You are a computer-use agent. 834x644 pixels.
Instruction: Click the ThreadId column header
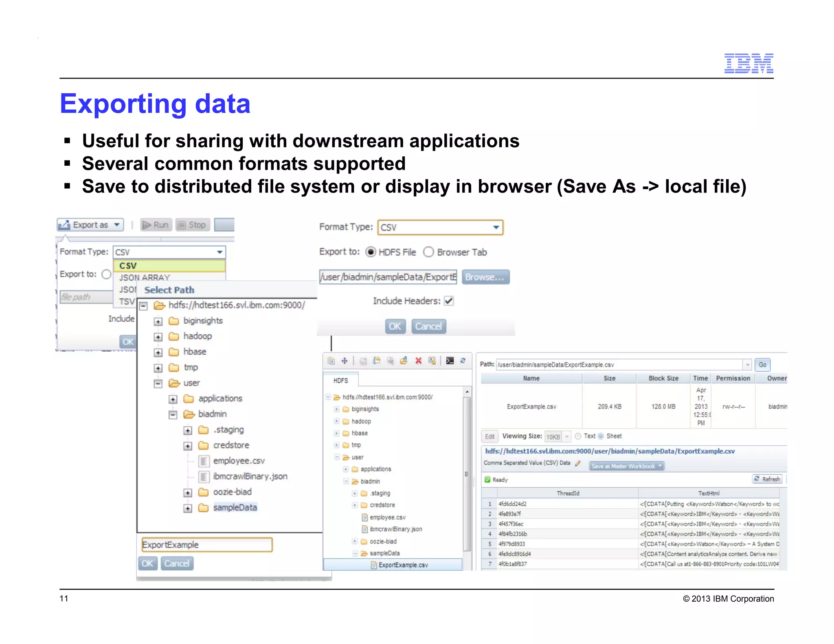click(x=568, y=493)
